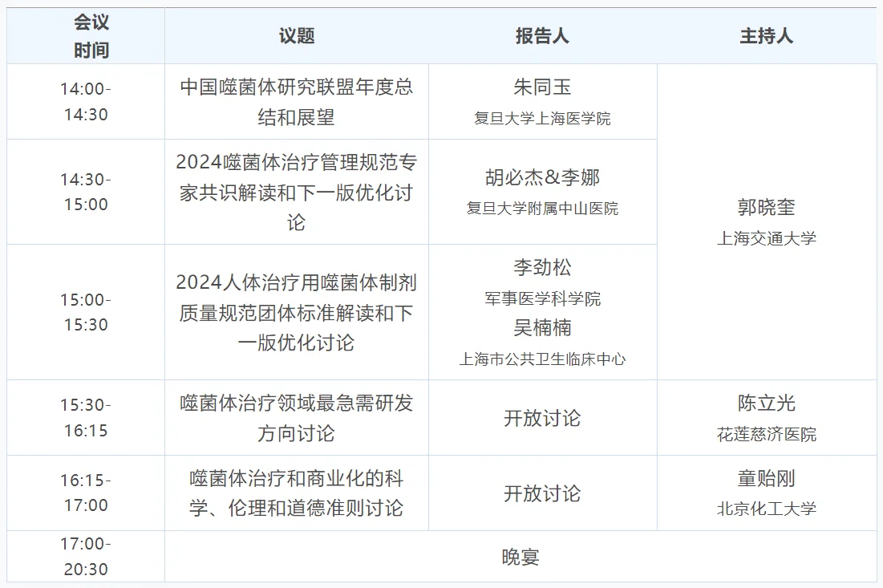Click speaker name 吴楠楠

point(542,328)
